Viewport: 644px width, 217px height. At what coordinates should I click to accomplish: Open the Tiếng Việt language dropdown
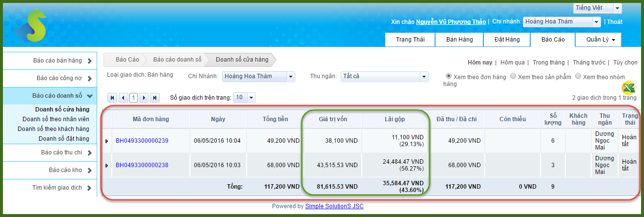597,8
